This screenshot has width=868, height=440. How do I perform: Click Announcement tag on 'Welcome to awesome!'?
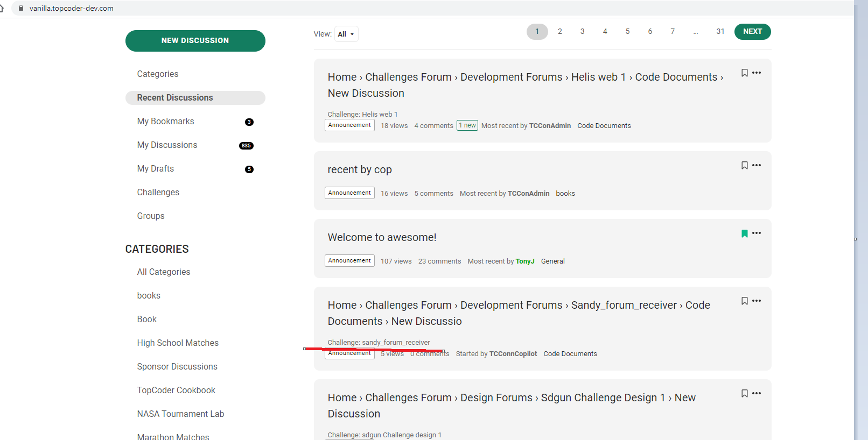(349, 260)
